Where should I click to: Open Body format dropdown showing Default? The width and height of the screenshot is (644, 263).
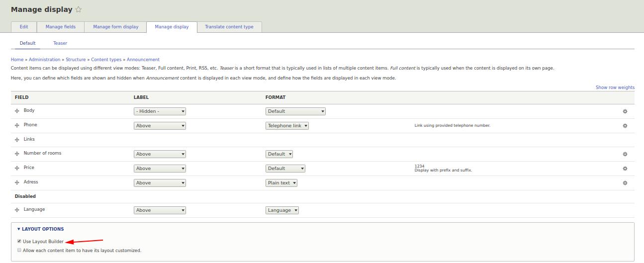(295, 111)
